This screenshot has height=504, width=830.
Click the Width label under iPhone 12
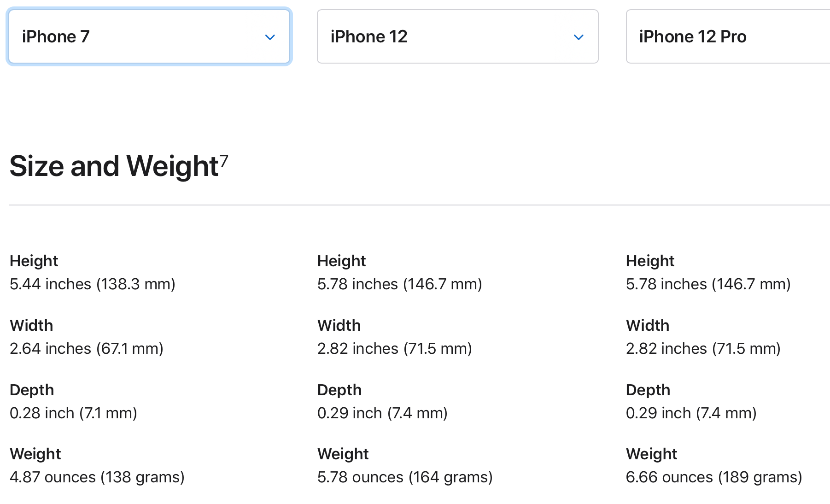pos(339,325)
